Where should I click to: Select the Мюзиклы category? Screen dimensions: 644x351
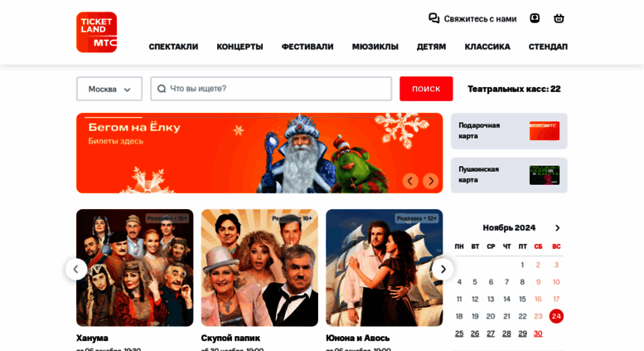pyautogui.click(x=375, y=46)
